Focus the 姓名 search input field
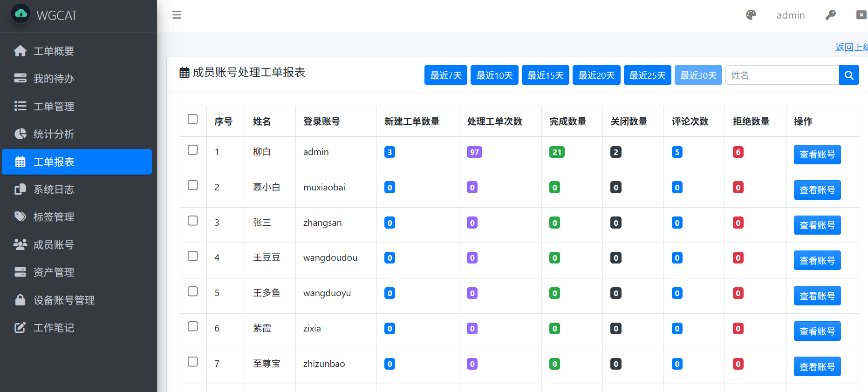The image size is (868, 392). (782, 75)
